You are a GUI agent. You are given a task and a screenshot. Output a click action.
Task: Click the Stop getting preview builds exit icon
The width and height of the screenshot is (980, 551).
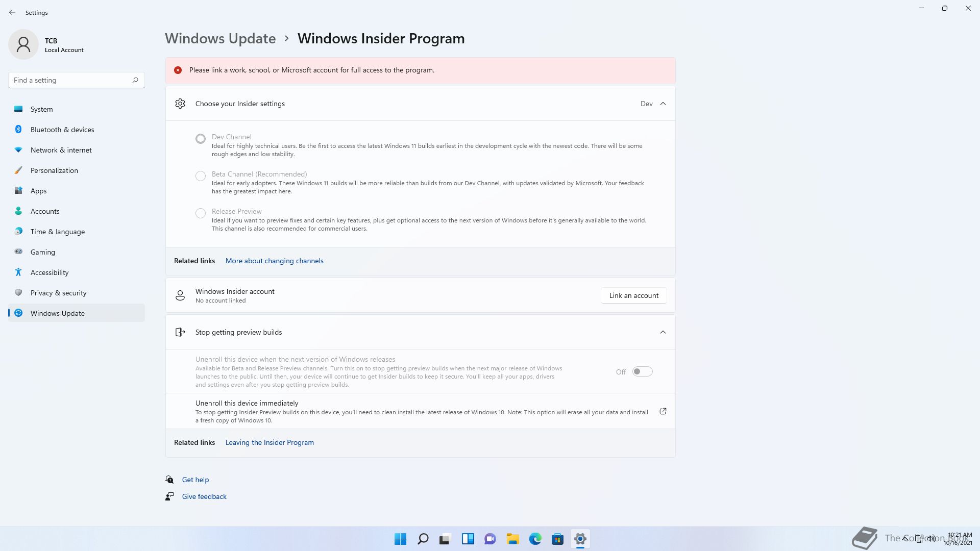(180, 332)
